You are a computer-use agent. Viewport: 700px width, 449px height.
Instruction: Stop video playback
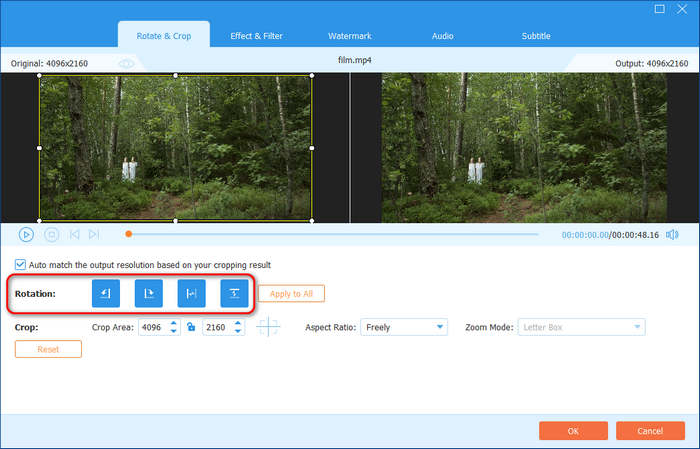click(x=52, y=234)
